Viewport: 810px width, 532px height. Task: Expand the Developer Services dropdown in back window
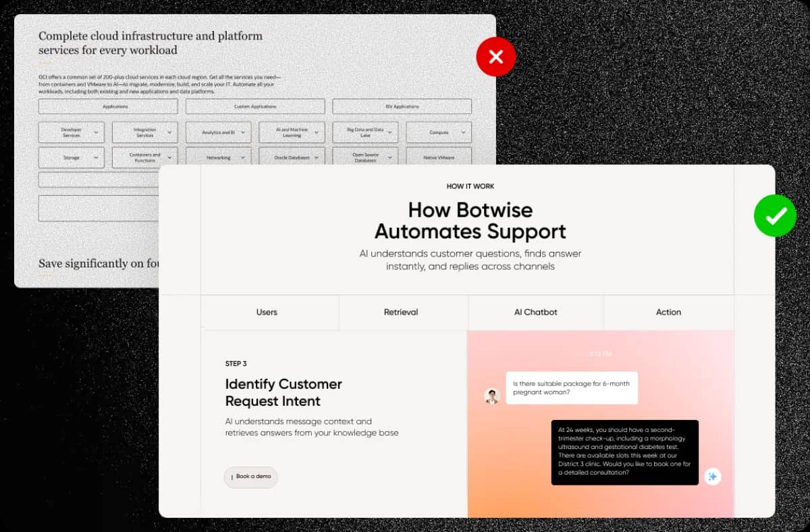pyautogui.click(x=72, y=132)
